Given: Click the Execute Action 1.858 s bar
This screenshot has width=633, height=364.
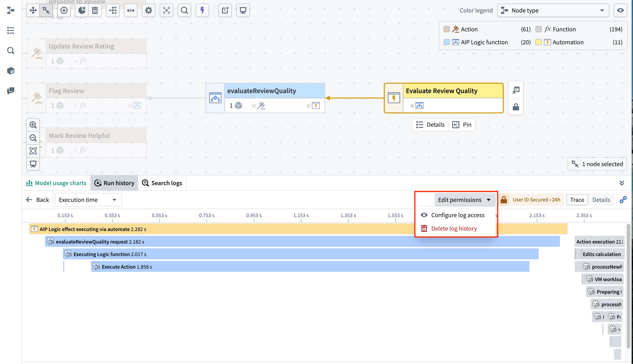Looking at the screenshot, I should pyautogui.click(x=310, y=266).
